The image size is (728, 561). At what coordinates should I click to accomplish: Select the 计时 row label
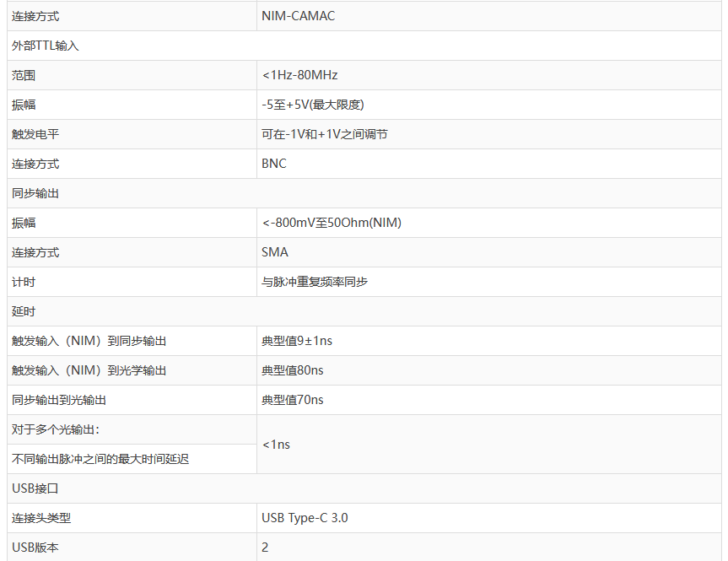pyautogui.click(x=24, y=282)
